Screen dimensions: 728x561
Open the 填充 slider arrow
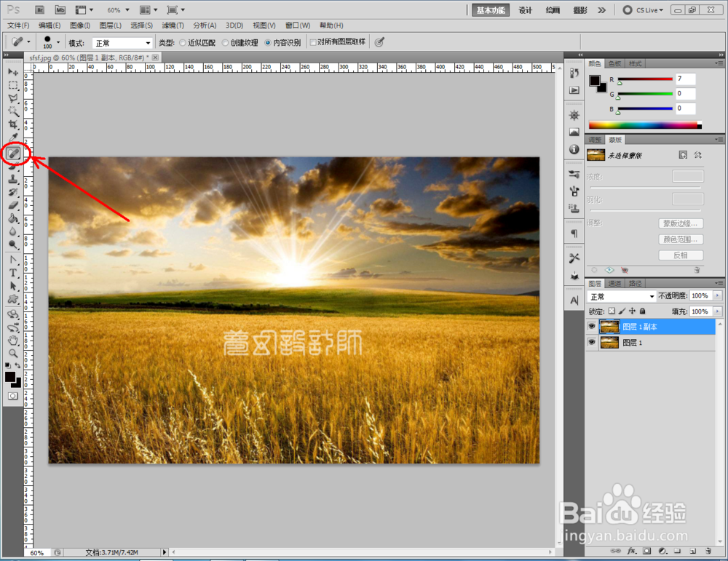click(x=718, y=311)
